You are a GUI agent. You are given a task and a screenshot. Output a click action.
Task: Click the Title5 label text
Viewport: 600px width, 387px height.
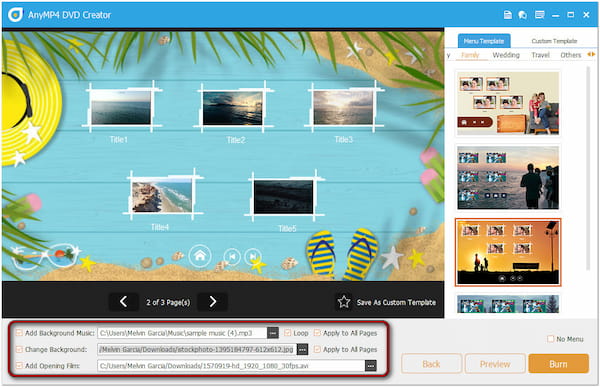pyautogui.click(x=287, y=229)
